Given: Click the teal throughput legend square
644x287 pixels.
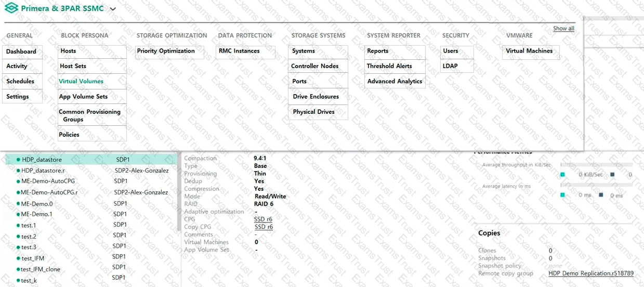Looking at the screenshot, I should pos(562,175).
